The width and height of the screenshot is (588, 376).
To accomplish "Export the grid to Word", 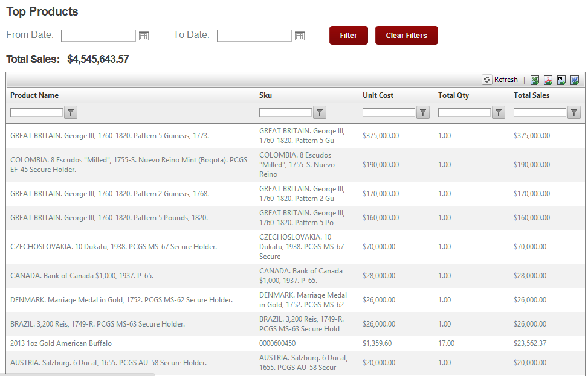I will pyautogui.click(x=575, y=80).
